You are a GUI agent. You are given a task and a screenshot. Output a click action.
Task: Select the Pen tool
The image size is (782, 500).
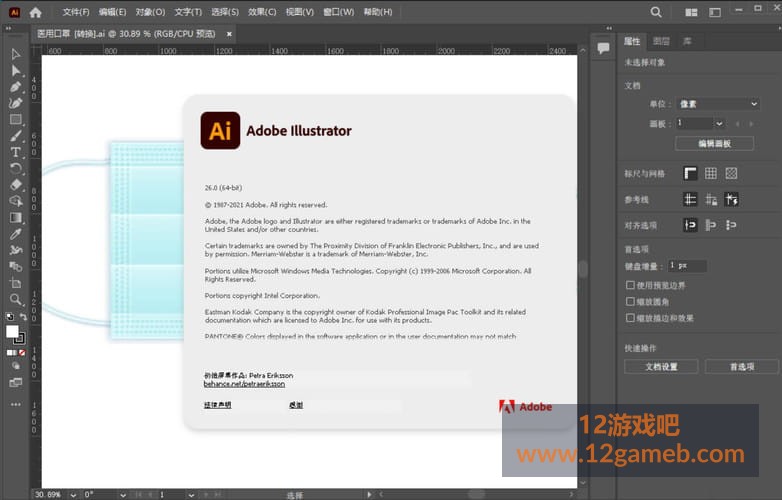(15, 87)
